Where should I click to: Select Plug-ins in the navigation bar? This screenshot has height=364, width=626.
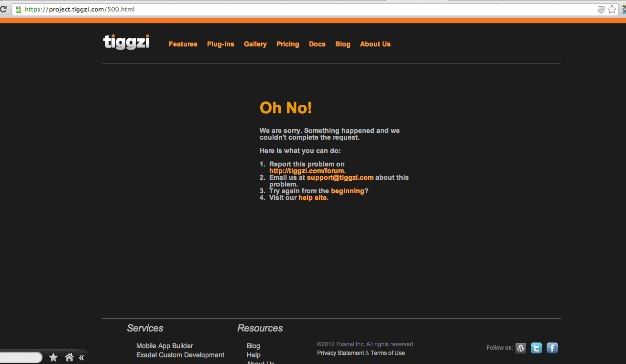point(220,44)
